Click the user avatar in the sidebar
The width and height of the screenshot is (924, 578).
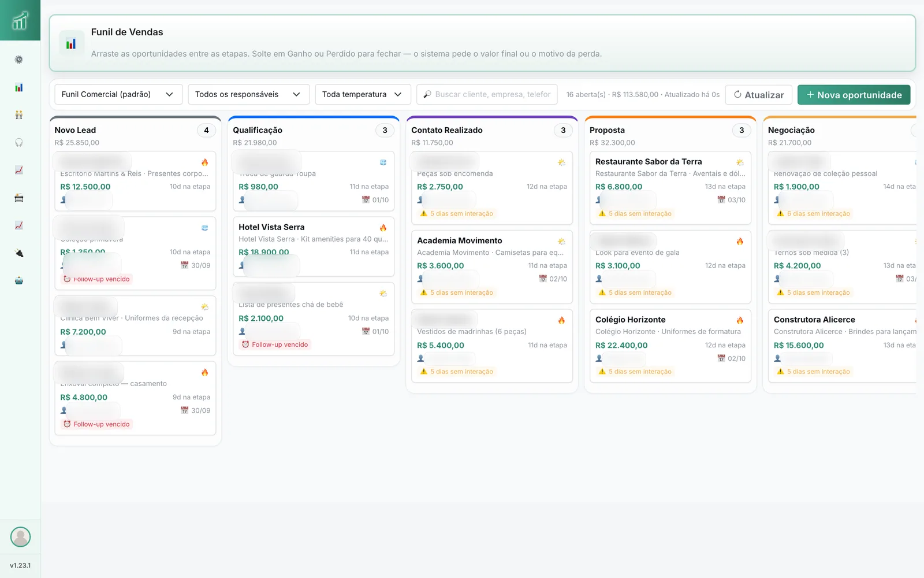20,537
